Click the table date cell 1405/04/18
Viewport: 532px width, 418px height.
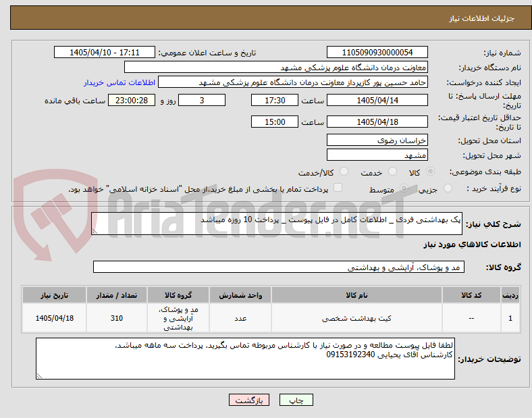tap(54, 318)
